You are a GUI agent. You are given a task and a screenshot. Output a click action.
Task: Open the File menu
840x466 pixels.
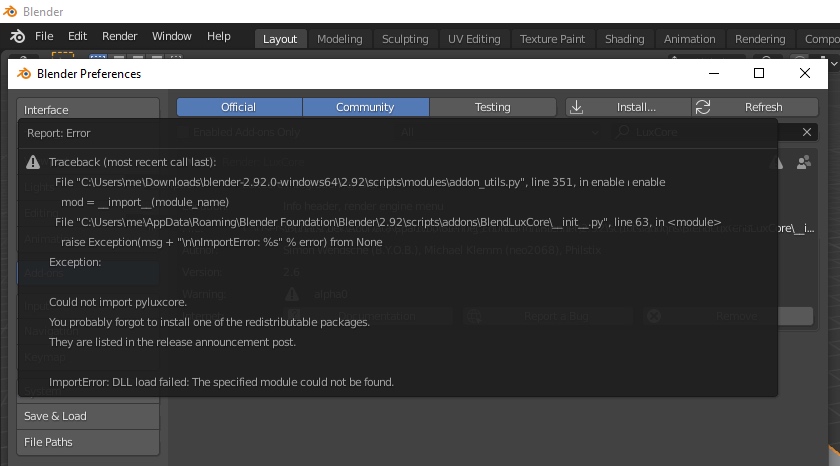pyautogui.click(x=44, y=36)
